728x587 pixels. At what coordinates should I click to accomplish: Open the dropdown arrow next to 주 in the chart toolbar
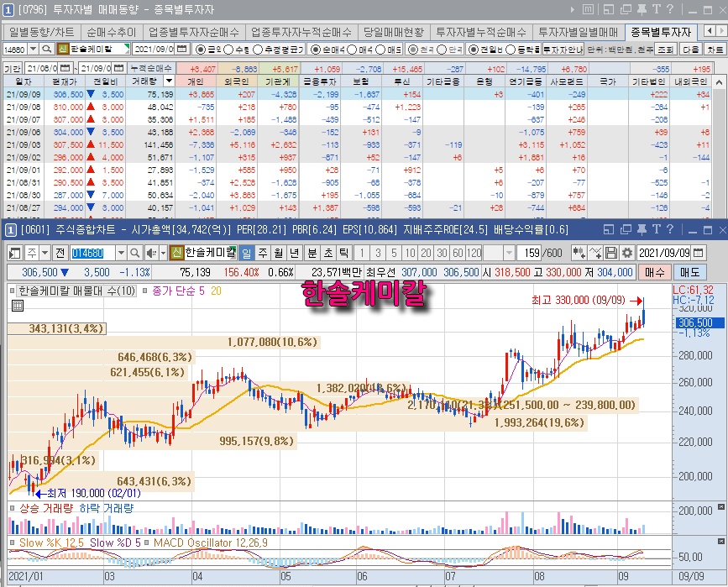point(45,253)
